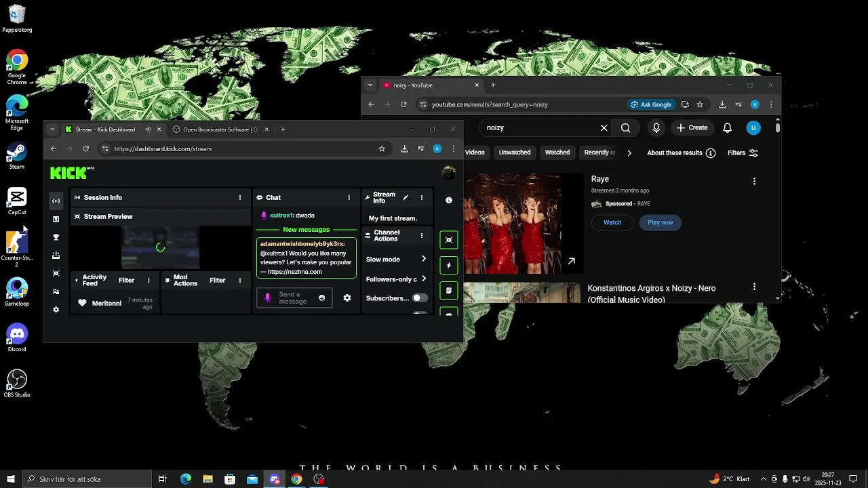This screenshot has width=868, height=488.
Task: Open Activity Feed three-dot menu
Action: 149,280
